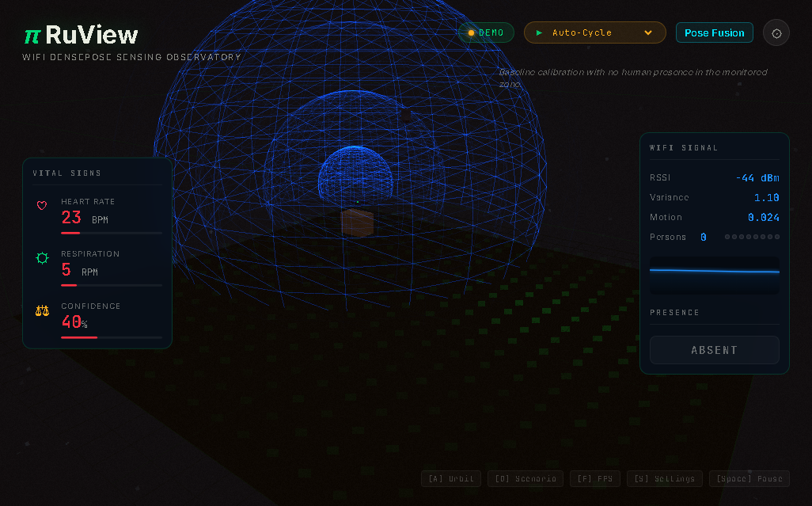Click the confidence scales icon

click(42, 310)
